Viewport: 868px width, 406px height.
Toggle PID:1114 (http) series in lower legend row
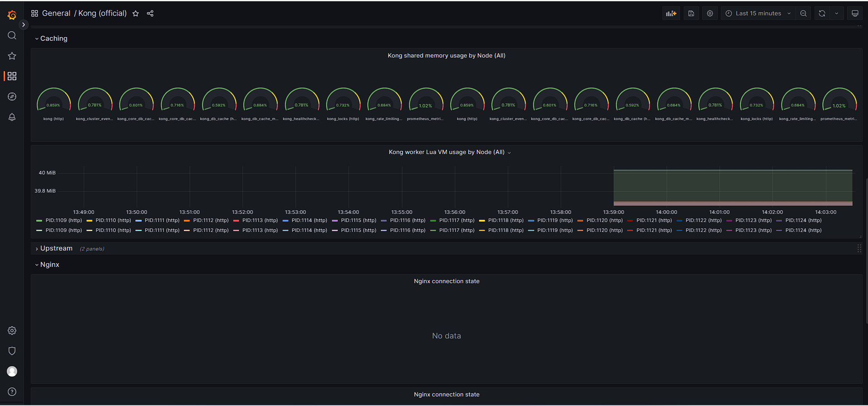click(x=309, y=231)
